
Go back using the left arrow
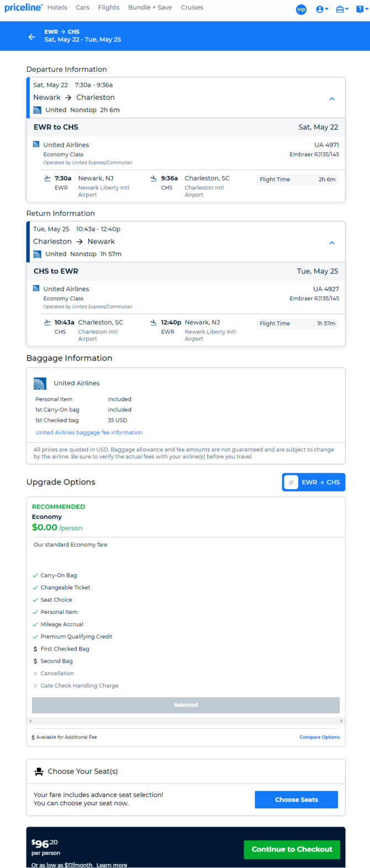[x=31, y=36]
